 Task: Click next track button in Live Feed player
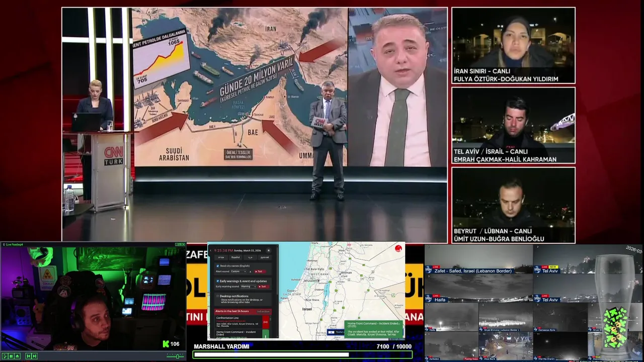[x=35, y=356]
